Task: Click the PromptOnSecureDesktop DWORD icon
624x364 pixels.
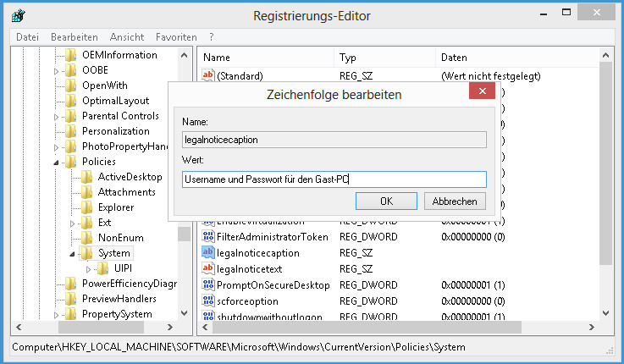Action: pos(207,284)
